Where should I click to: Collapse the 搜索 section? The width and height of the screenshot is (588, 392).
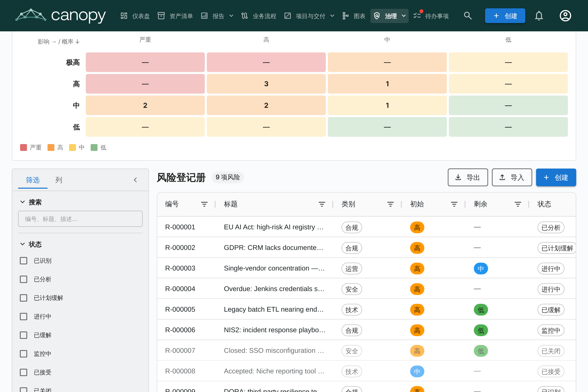coord(23,202)
